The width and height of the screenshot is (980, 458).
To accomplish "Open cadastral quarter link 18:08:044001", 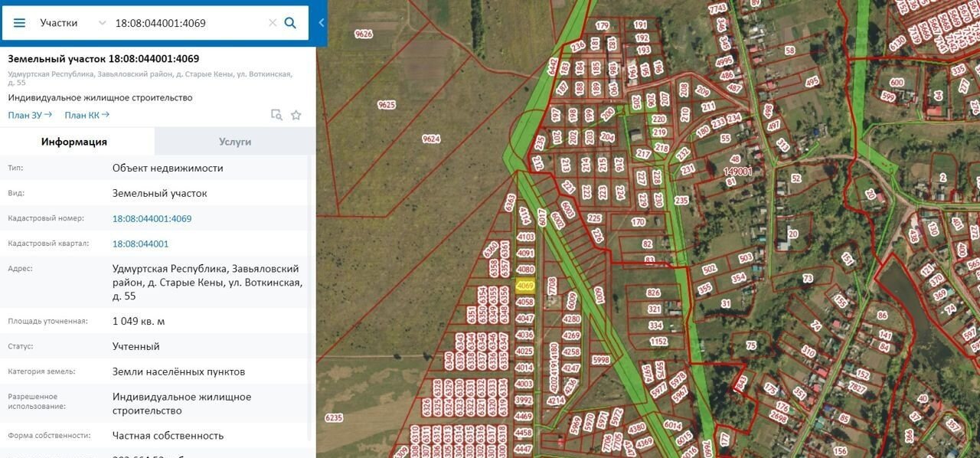I will click(x=140, y=244).
